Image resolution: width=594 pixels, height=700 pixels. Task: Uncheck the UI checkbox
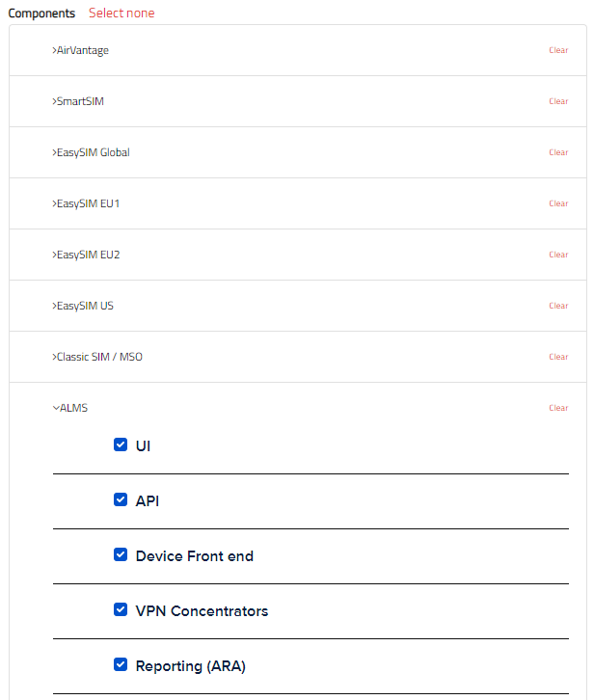tap(121, 444)
